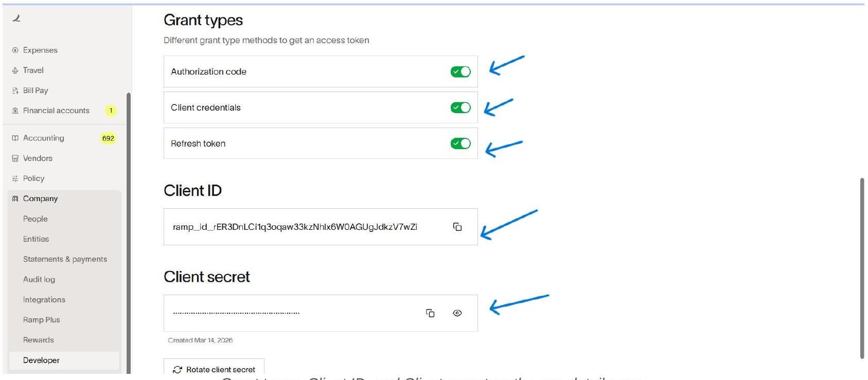Click the masked Client secret field
Screen dimensions: 868x380
pyautogui.click(x=321, y=313)
